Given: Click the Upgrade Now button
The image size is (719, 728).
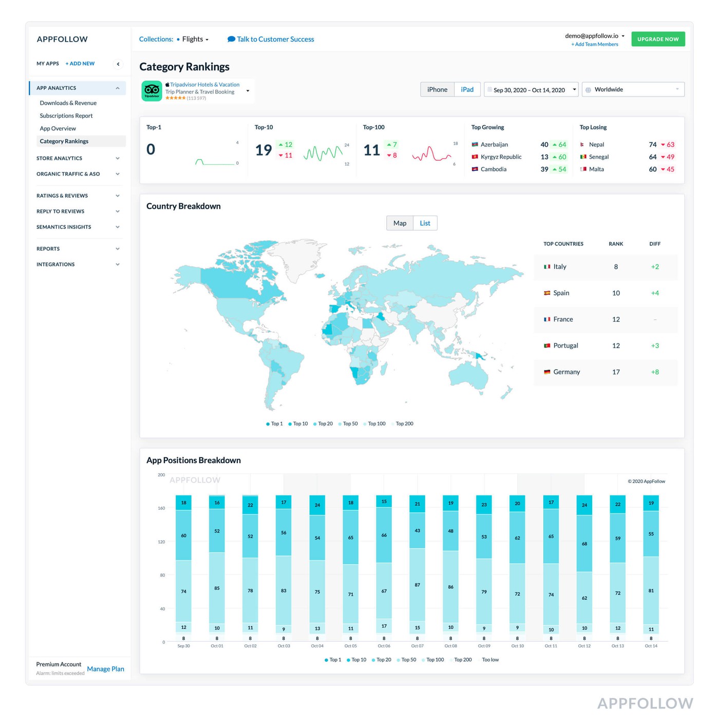Looking at the screenshot, I should pyautogui.click(x=658, y=39).
